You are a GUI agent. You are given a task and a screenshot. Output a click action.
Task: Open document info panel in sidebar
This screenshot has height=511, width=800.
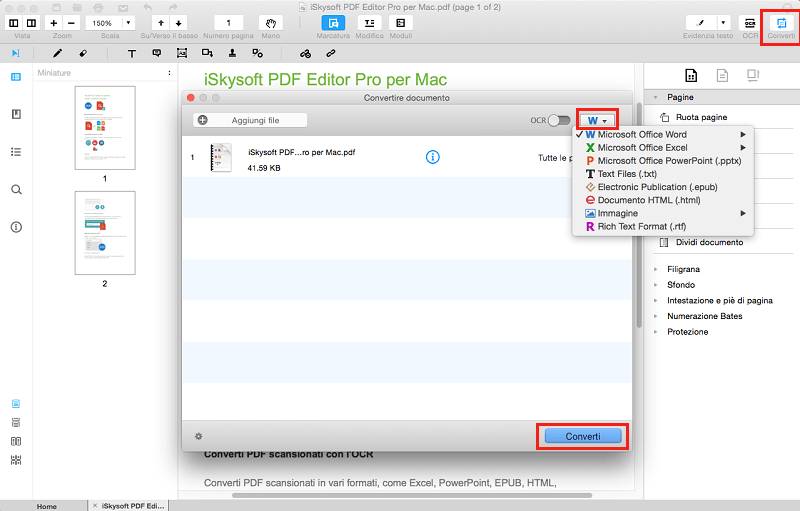click(x=16, y=227)
